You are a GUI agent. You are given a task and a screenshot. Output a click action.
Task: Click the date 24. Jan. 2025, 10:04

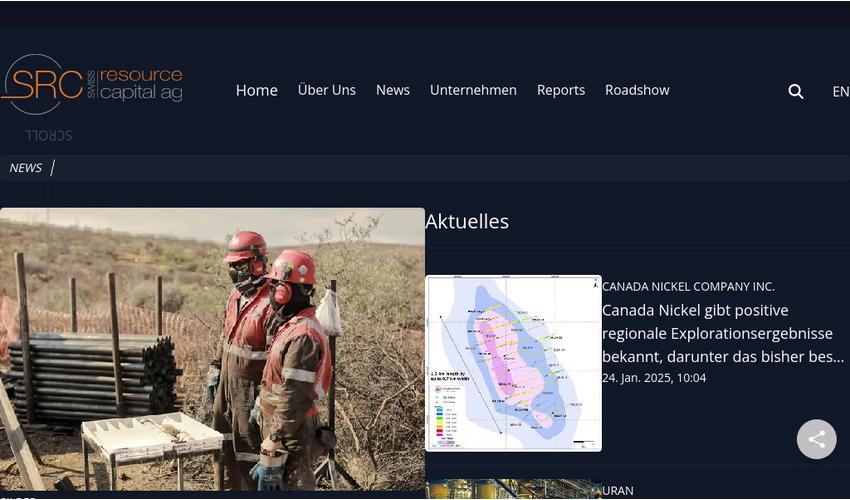pyautogui.click(x=654, y=378)
